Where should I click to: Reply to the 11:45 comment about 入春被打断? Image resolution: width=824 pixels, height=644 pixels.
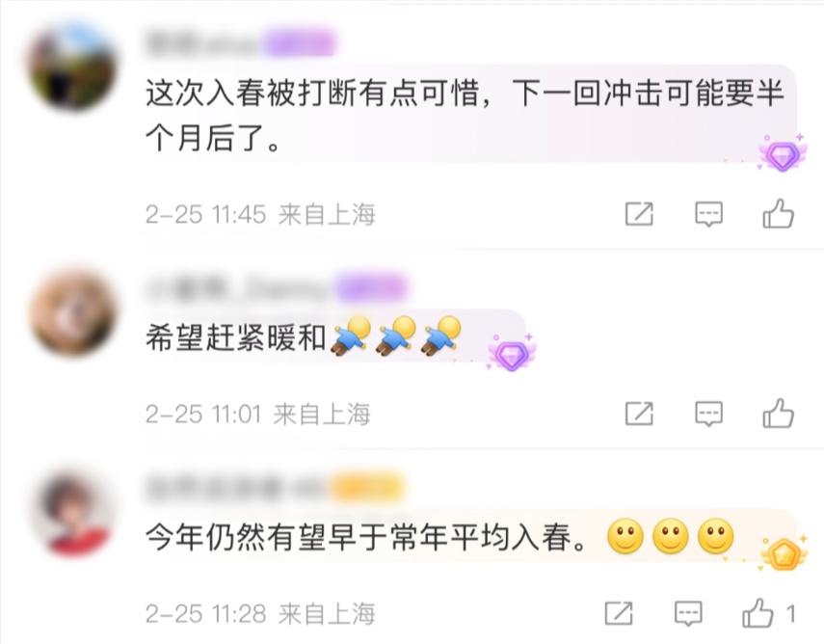(x=708, y=214)
